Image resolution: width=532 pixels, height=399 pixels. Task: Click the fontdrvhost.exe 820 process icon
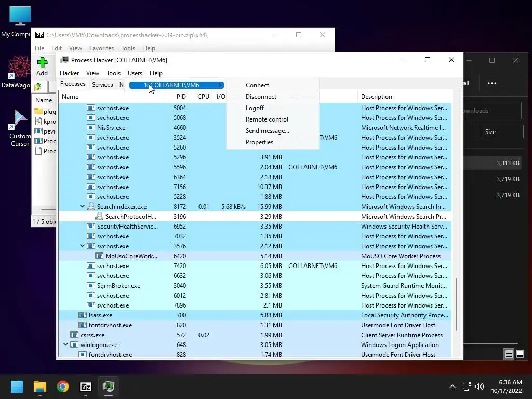pyautogui.click(x=82, y=325)
